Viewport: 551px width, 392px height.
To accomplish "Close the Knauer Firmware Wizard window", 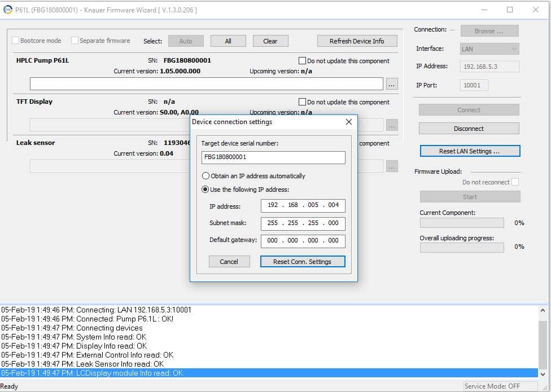I will click(x=536, y=10).
